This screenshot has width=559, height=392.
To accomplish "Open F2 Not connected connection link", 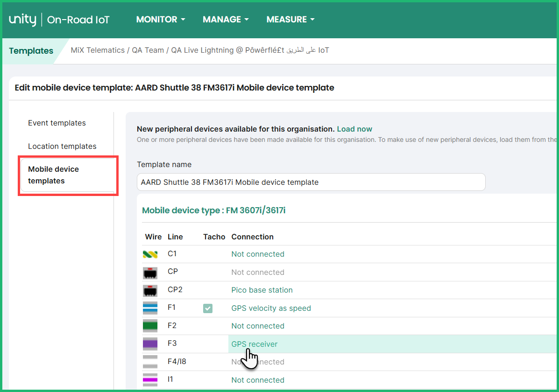I will coord(258,326).
